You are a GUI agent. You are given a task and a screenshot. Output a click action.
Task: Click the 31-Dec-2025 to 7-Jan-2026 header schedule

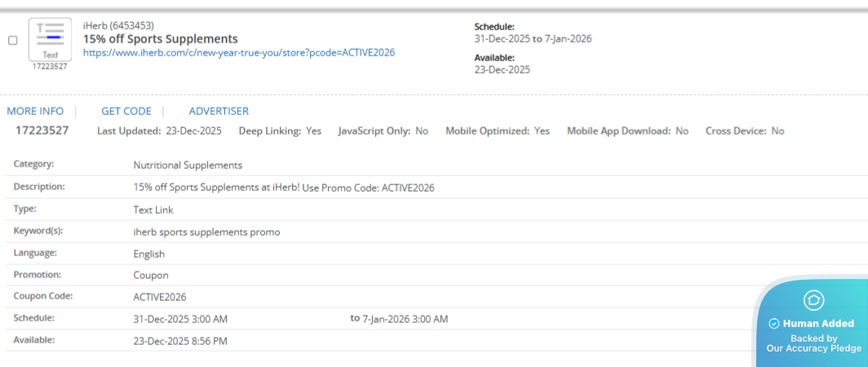[x=533, y=38]
